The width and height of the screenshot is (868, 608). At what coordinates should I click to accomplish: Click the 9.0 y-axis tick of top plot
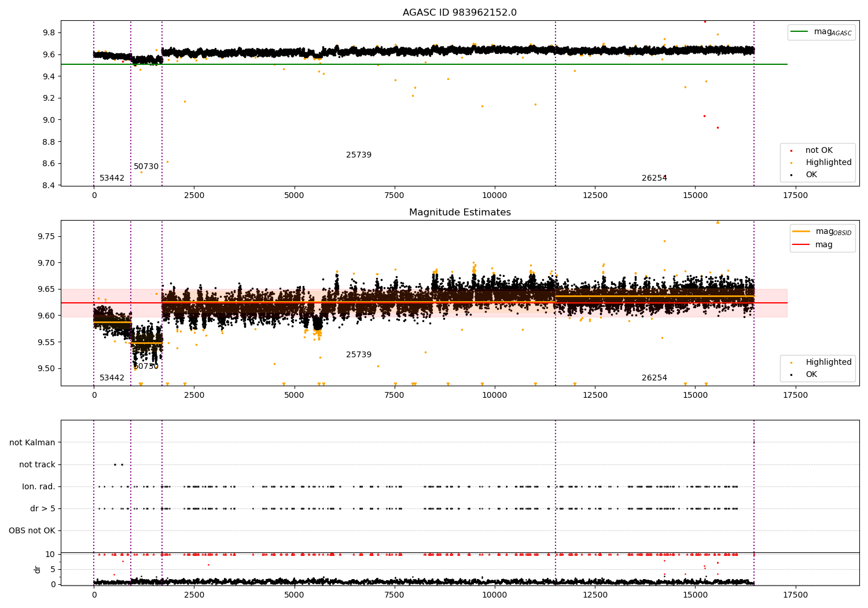[49, 120]
